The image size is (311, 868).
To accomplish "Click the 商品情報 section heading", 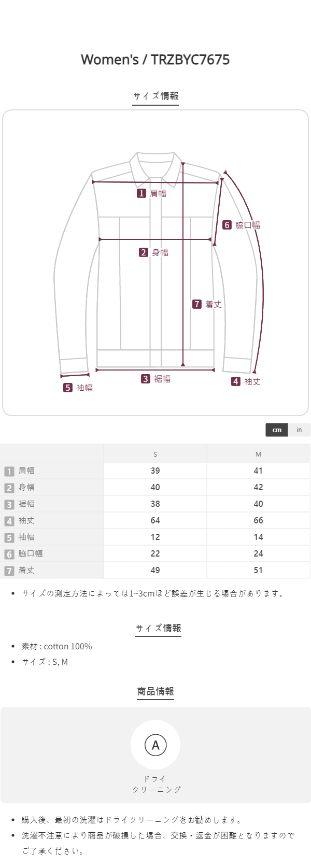I will click(155, 691).
